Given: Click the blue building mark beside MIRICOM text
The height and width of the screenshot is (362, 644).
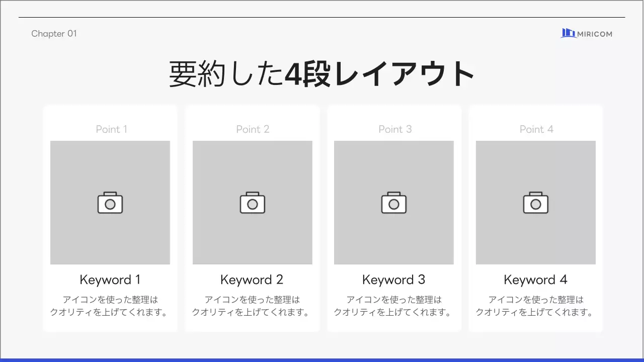Looking at the screenshot, I should pos(568,33).
